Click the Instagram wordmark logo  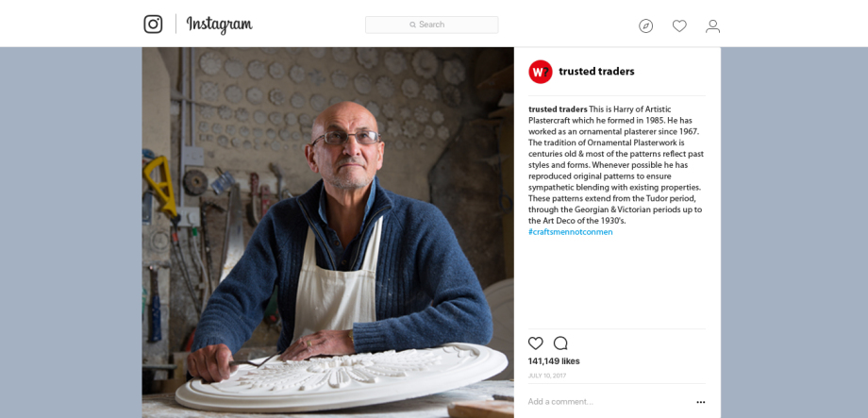219,25
